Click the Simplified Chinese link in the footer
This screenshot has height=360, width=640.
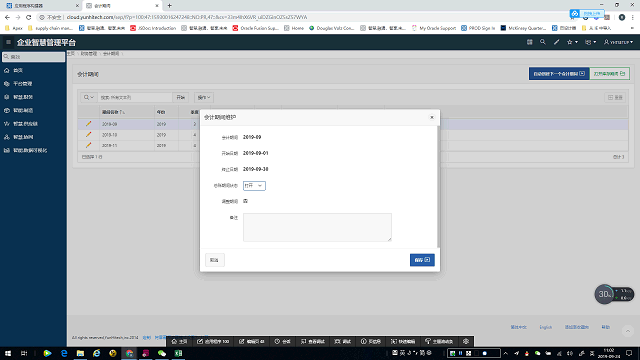(x=518, y=327)
